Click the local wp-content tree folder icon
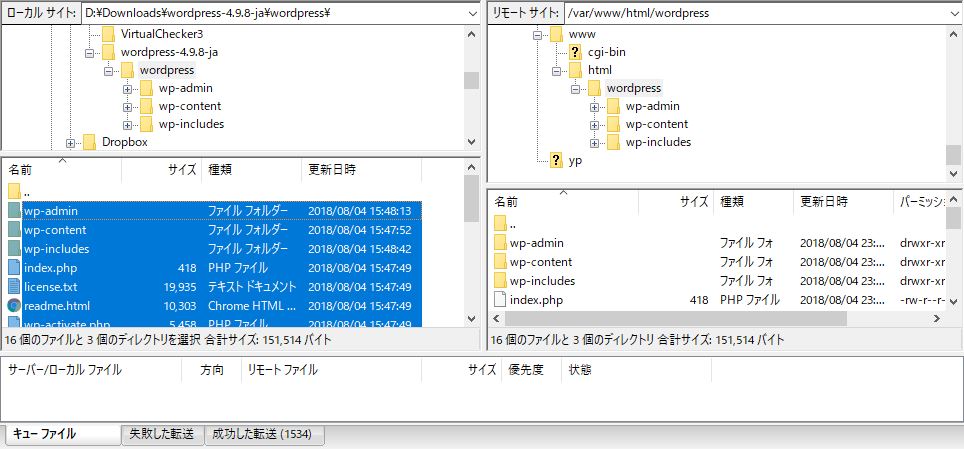 click(146, 106)
